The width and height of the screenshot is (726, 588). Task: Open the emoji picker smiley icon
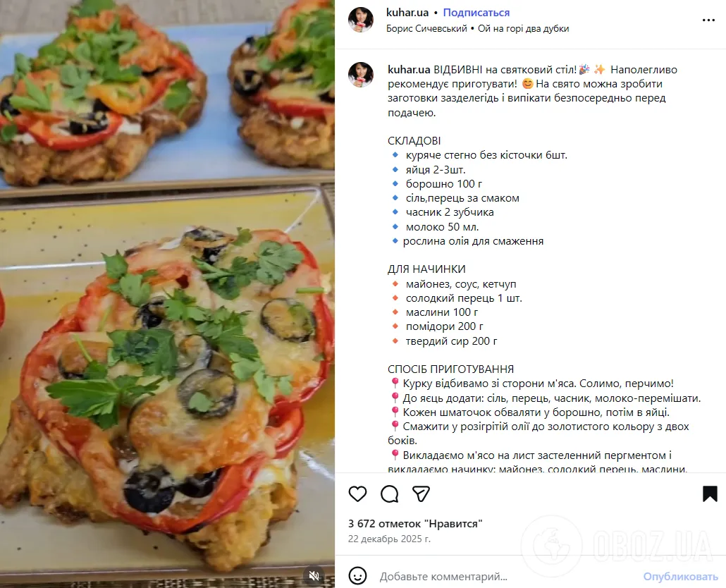click(357, 577)
